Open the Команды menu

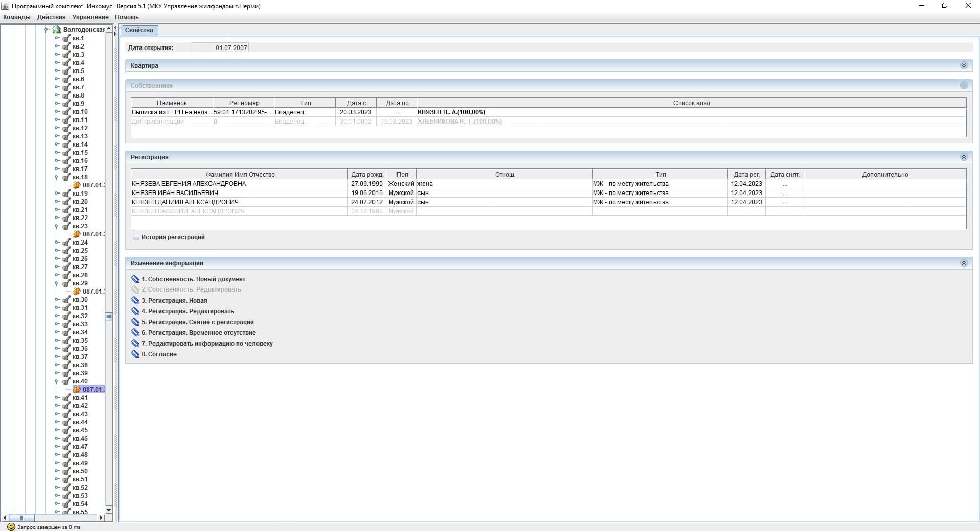[17, 17]
